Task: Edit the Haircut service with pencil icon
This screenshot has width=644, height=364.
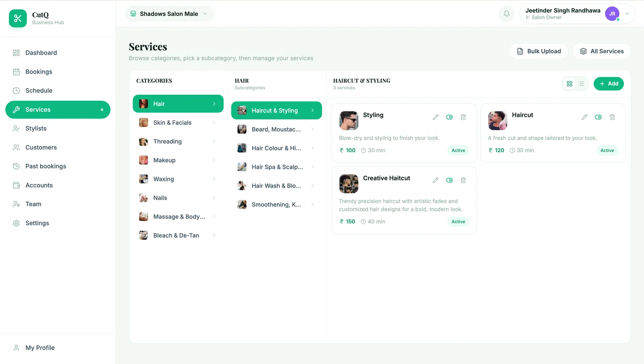Action: click(x=585, y=117)
